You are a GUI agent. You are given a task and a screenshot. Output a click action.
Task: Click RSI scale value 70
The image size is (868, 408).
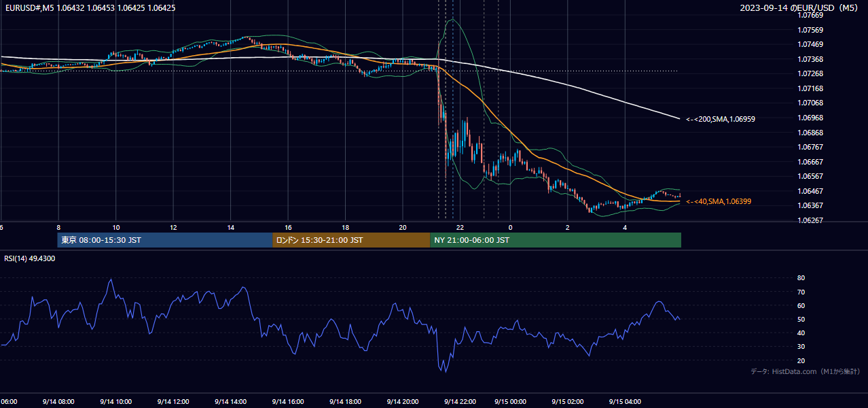click(801, 292)
